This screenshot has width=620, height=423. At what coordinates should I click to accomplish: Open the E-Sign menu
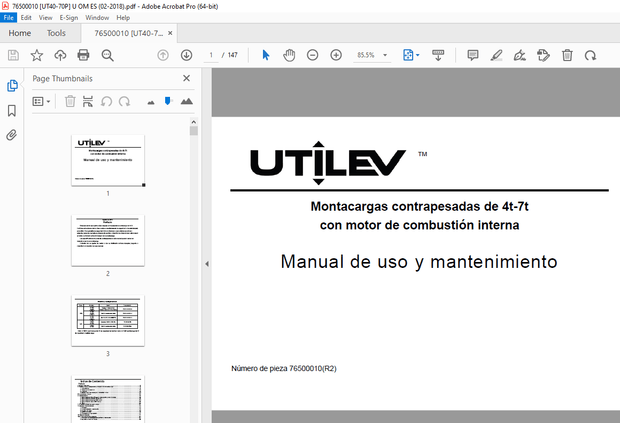(x=69, y=18)
